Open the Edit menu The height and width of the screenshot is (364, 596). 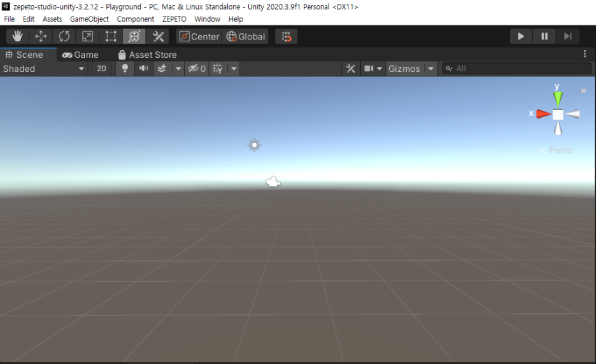29,19
